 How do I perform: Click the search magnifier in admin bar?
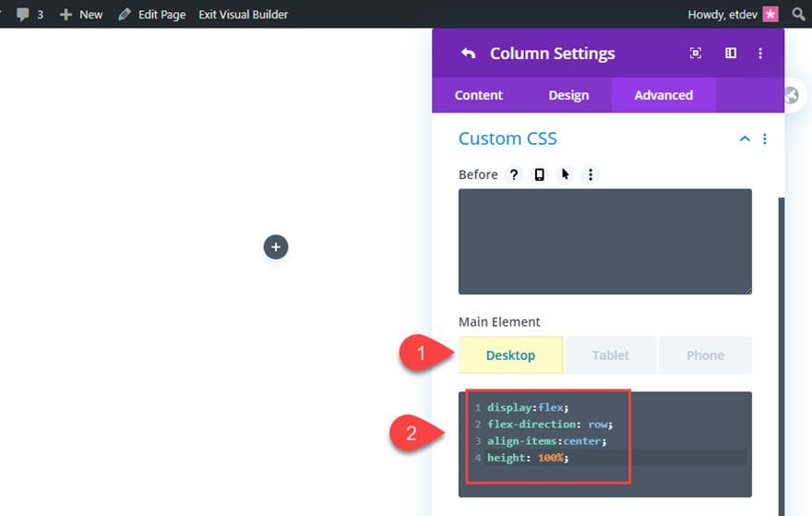coord(798,14)
